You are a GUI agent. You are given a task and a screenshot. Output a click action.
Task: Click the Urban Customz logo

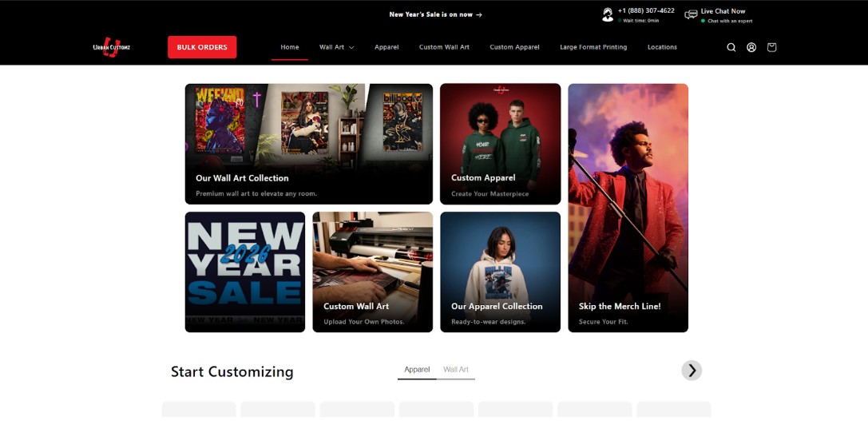coord(111,47)
